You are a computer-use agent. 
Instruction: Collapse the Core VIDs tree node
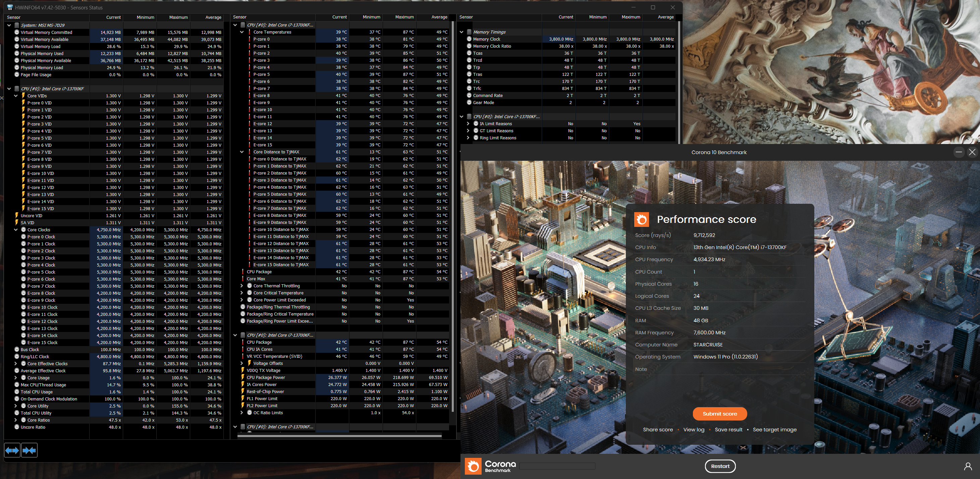[x=16, y=96]
